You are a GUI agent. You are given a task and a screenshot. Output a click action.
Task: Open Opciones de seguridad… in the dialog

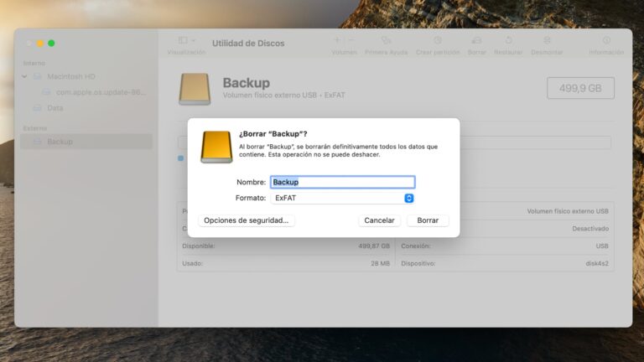coord(246,220)
